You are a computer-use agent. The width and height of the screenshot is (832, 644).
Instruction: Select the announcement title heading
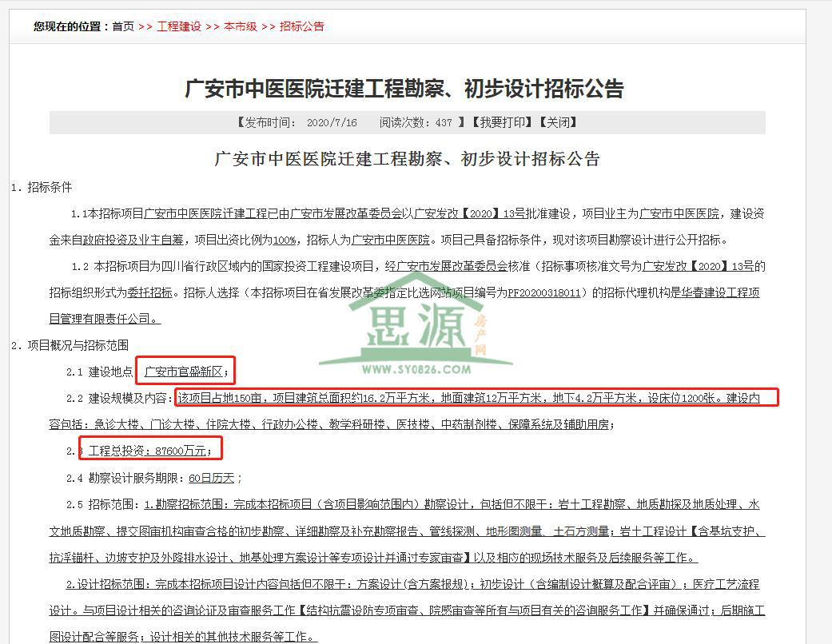(406, 89)
